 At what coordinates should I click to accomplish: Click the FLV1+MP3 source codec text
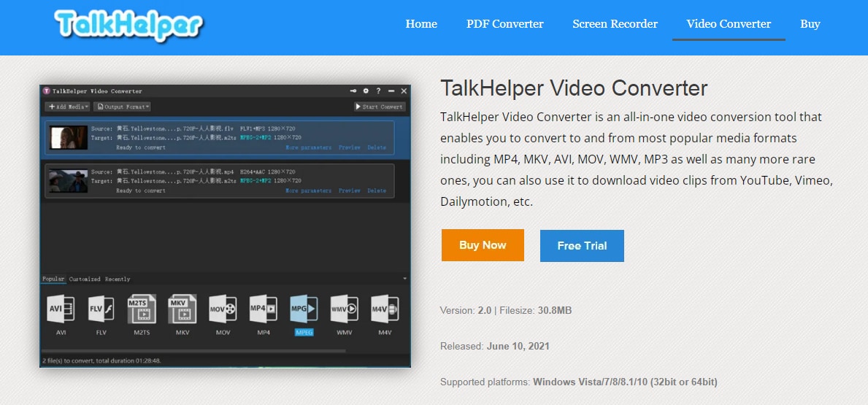tap(252, 128)
